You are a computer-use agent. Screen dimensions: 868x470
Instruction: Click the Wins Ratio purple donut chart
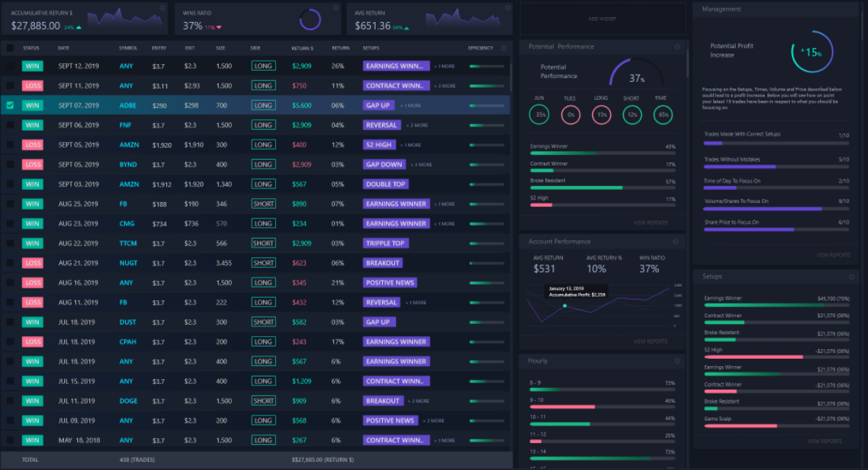tap(310, 20)
